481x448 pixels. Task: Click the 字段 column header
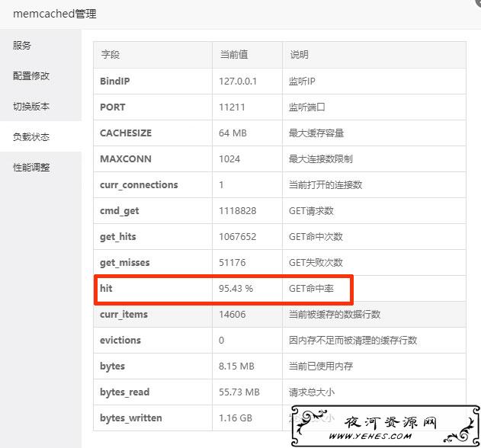click(x=111, y=55)
